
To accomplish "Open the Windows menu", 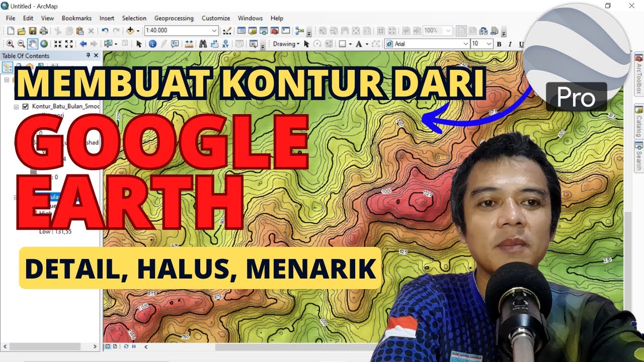I will 250,18.
